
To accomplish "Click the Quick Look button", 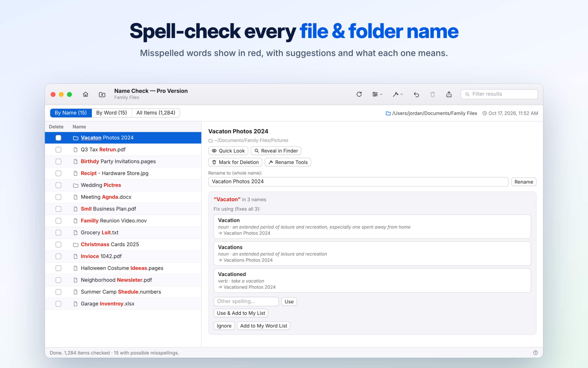I will click(x=228, y=151).
